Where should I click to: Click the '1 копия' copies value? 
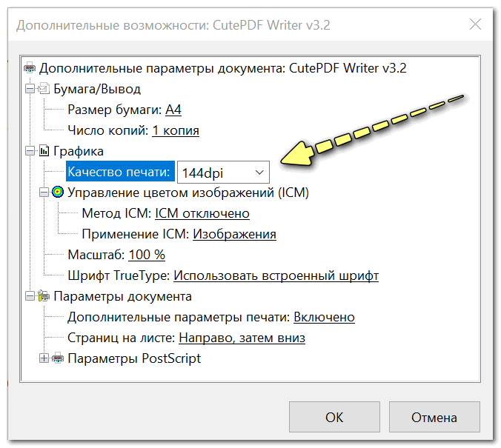pyautogui.click(x=176, y=130)
